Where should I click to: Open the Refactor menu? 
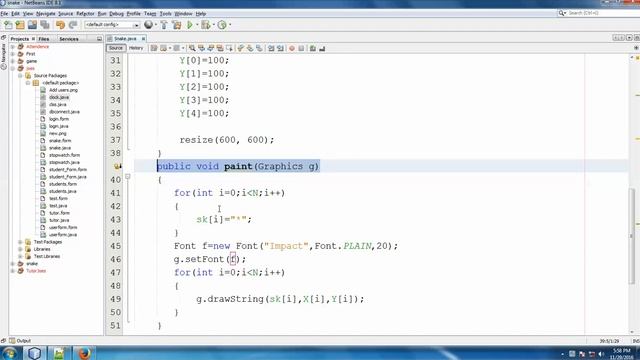click(x=85, y=13)
